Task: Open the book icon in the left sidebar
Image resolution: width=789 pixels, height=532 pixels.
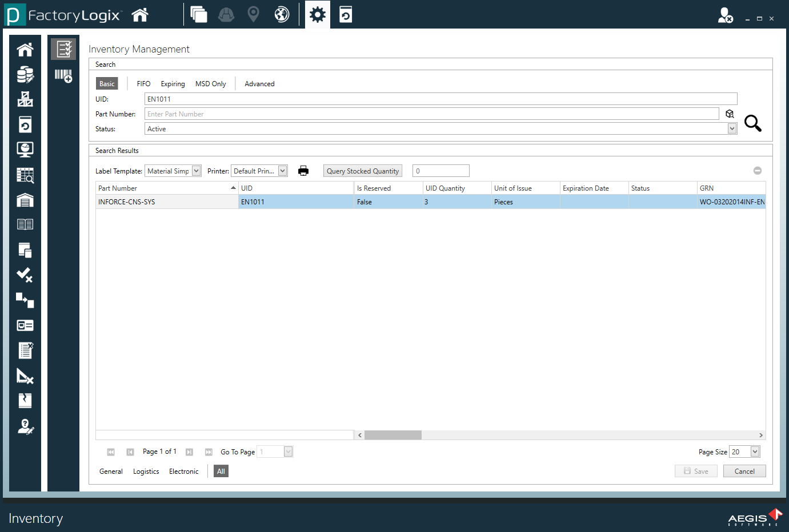Action: [25, 224]
